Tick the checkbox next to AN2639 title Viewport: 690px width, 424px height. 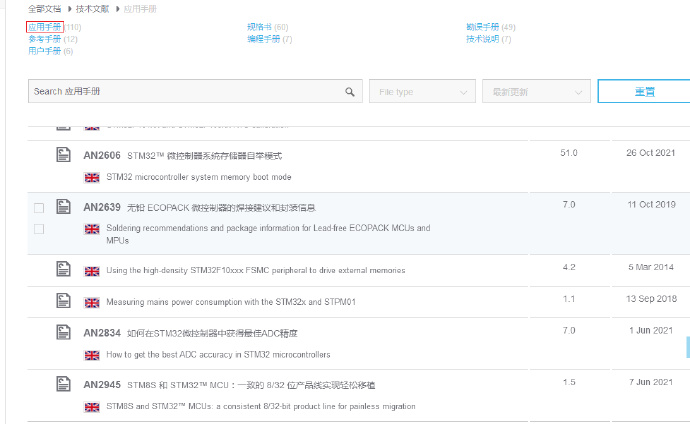39,208
